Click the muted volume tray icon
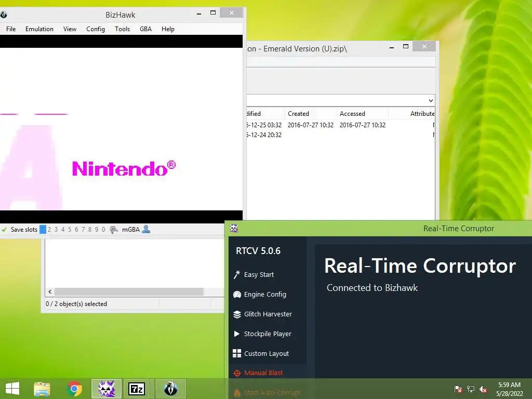This screenshot has width=532, height=399. 483,389
